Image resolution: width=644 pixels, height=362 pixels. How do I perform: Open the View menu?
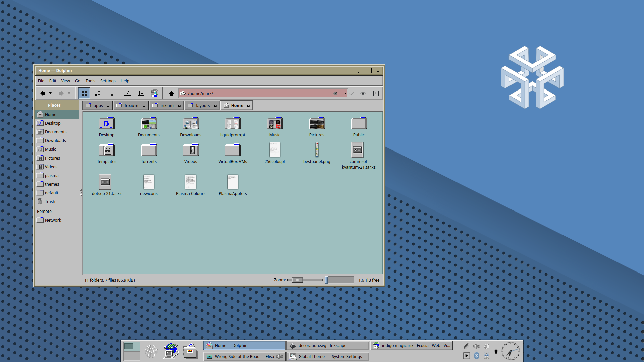point(65,81)
